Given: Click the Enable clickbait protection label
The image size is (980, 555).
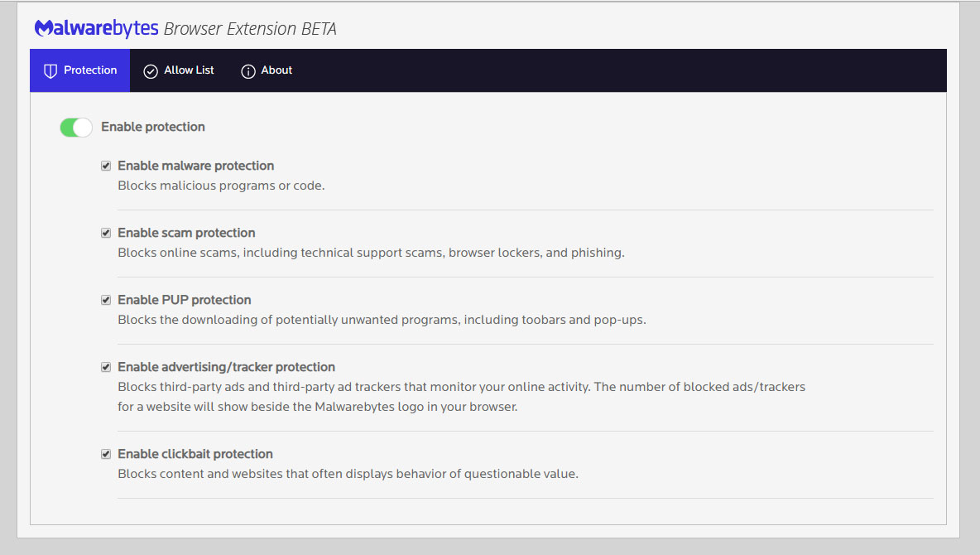Looking at the screenshot, I should 195,454.
